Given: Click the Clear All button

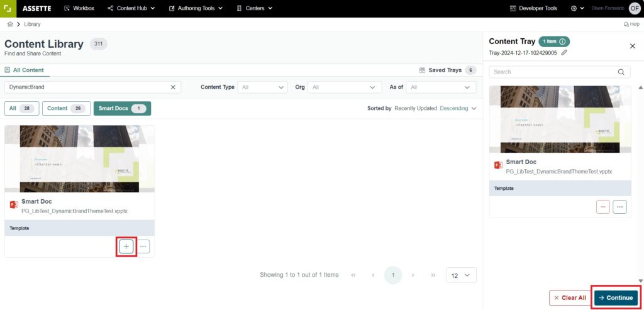Looking at the screenshot, I should [x=569, y=297].
